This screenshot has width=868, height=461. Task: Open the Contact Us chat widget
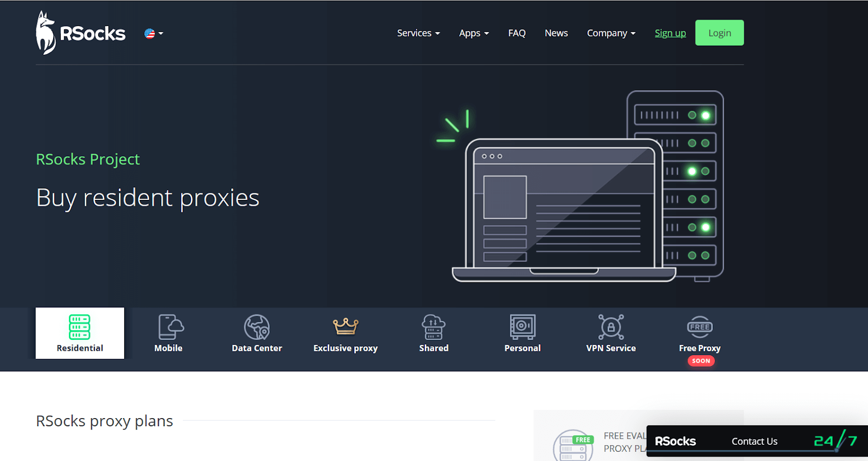coord(754,441)
